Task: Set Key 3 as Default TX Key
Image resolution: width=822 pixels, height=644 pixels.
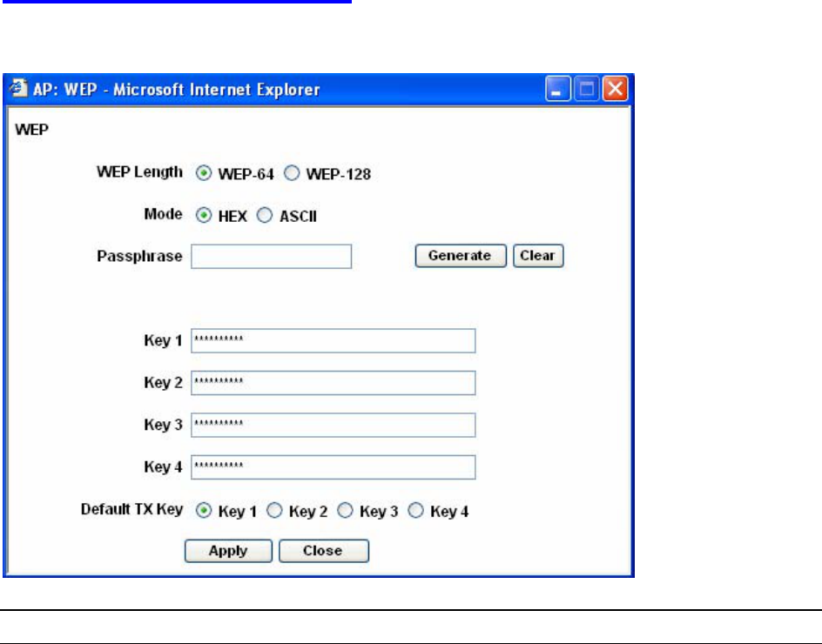Action: (345, 510)
